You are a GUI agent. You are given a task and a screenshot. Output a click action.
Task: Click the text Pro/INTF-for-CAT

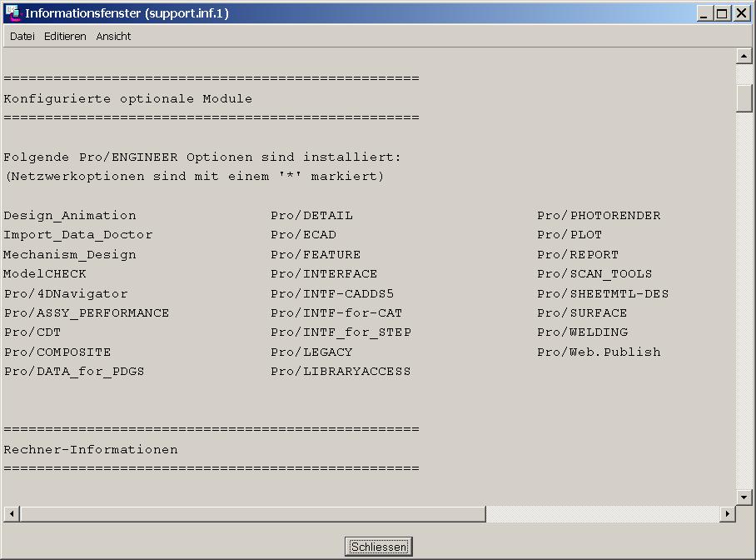pyautogui.click(x=336, y=312)
